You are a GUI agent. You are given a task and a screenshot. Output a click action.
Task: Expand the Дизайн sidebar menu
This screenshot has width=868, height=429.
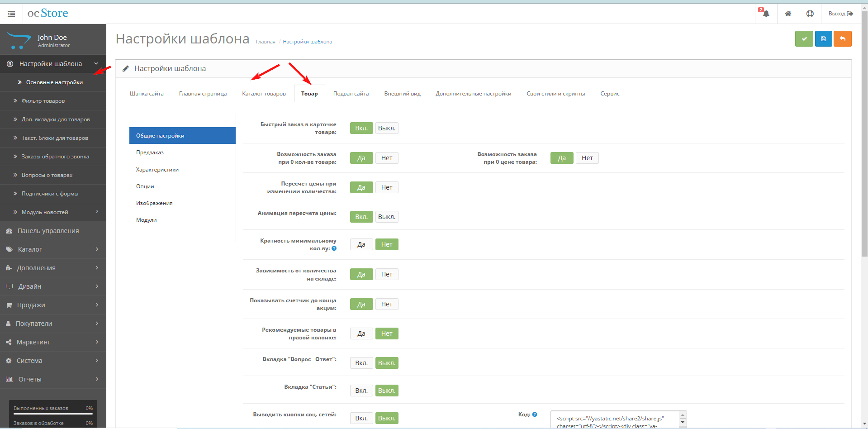(x=53, y=286)
